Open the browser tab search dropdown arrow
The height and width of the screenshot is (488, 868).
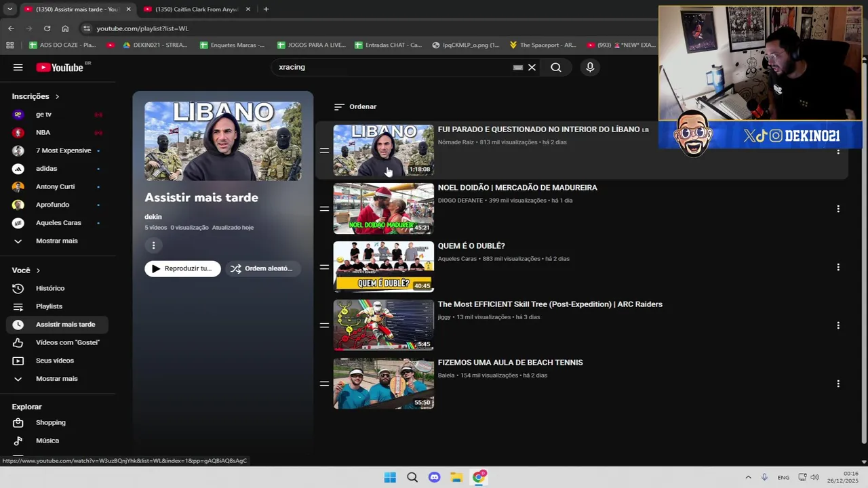[x=9, y=9]
